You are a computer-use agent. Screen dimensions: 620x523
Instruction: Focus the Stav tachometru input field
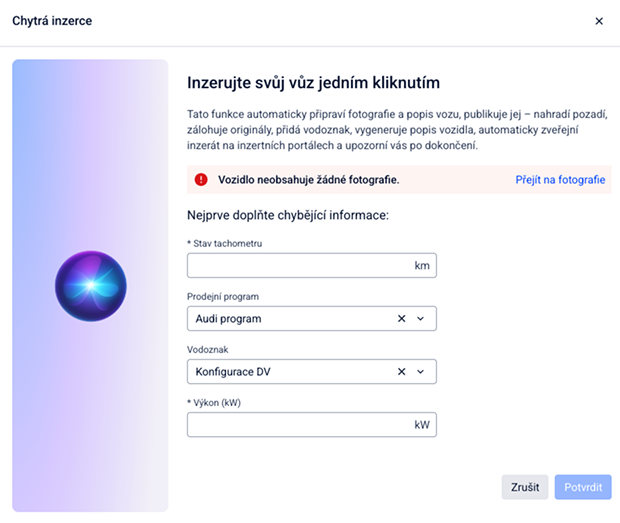point(298,266)
